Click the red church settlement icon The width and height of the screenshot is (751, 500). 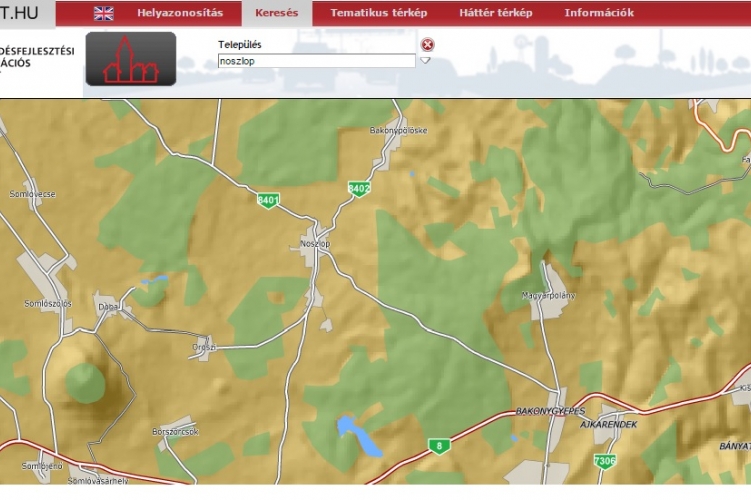[131, 59]
